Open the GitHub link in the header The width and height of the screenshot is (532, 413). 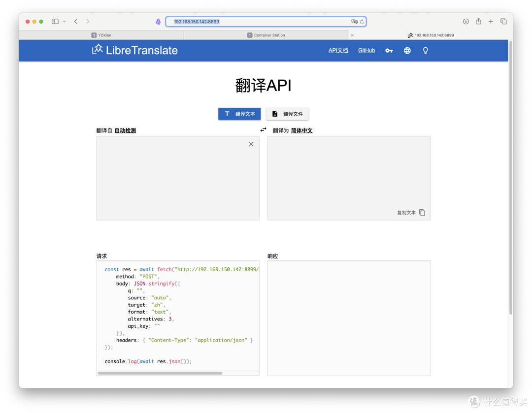(366, 50)
